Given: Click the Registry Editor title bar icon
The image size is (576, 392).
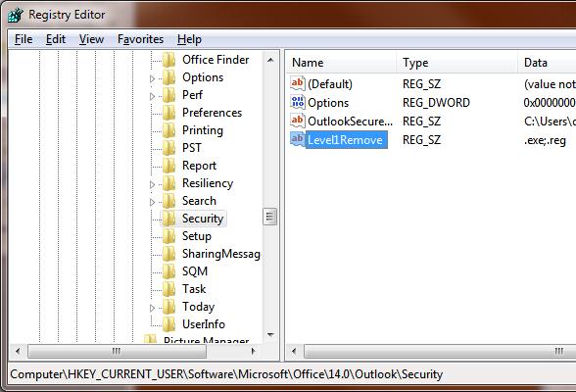Looking at the screenshot, I should click(x=16, y=15).
